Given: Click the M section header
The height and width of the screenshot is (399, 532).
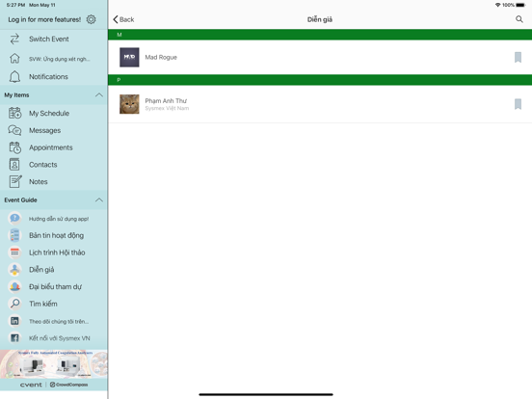Looking at the screenshot, I should click(x=320, y=35).
